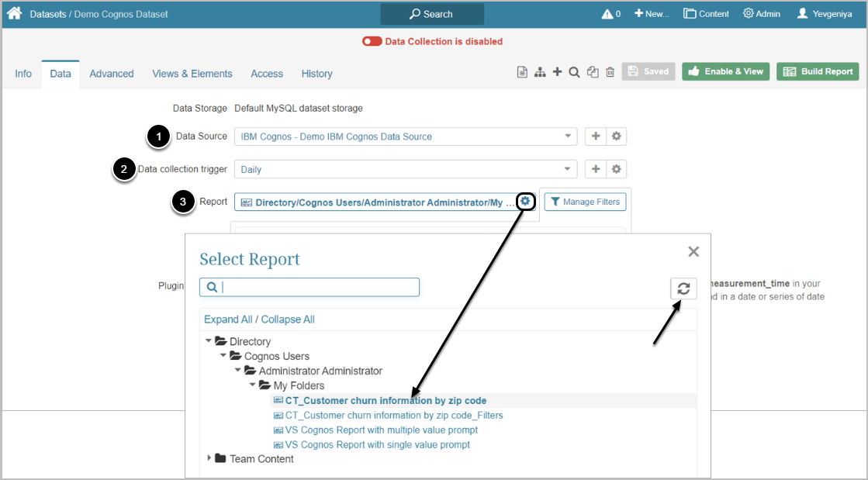Click the Collapse All link
The height and width of the screenshot is (480, 868).
pos(288,319)
